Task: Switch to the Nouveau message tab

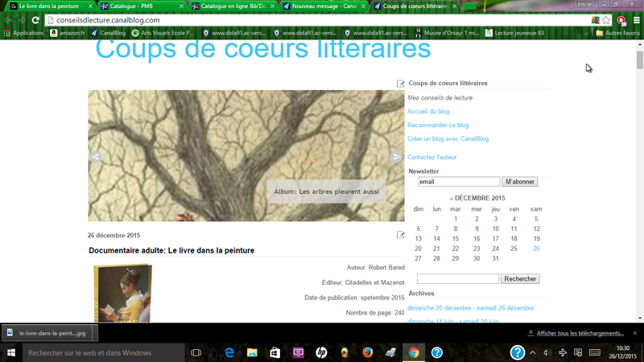Action: coord(323,6)
